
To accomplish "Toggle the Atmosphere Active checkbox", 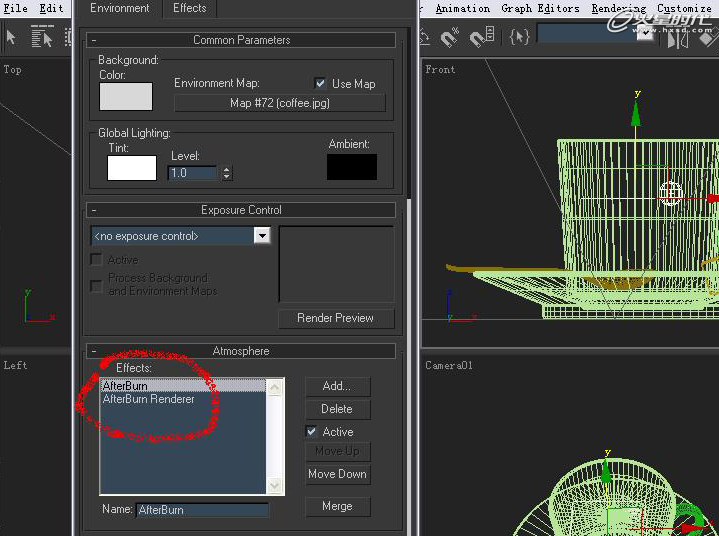I will [311, 431].
